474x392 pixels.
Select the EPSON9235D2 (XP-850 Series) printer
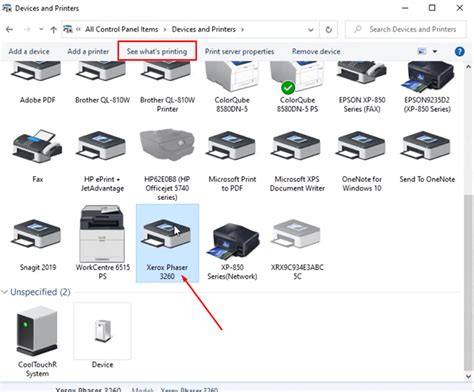[x=427, y=77]
